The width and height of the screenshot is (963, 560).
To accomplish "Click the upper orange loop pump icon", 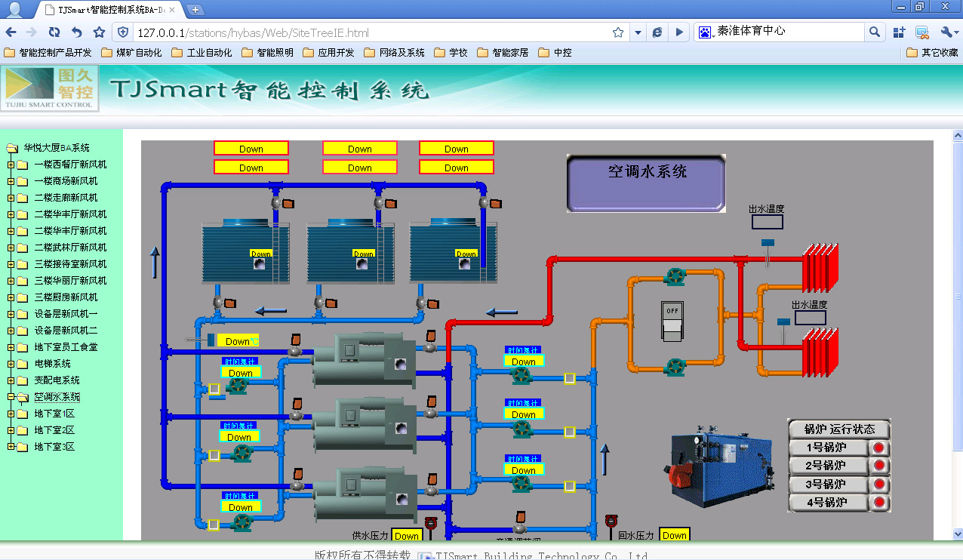I will (674, 278).
